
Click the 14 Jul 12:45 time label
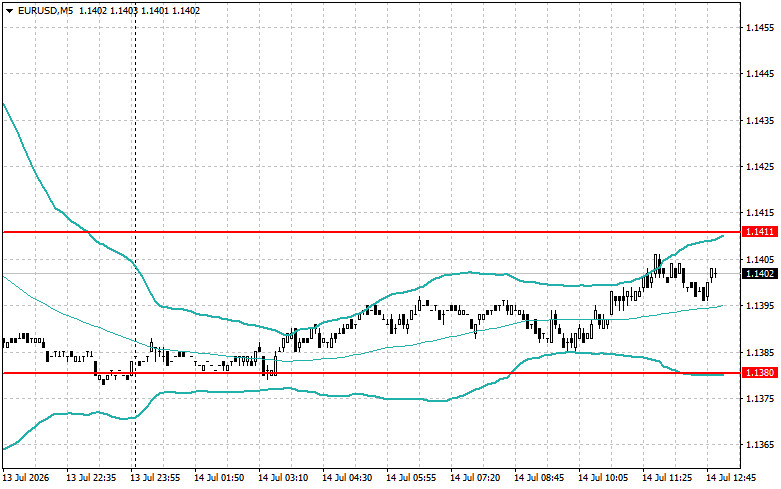tap(731, 478)
